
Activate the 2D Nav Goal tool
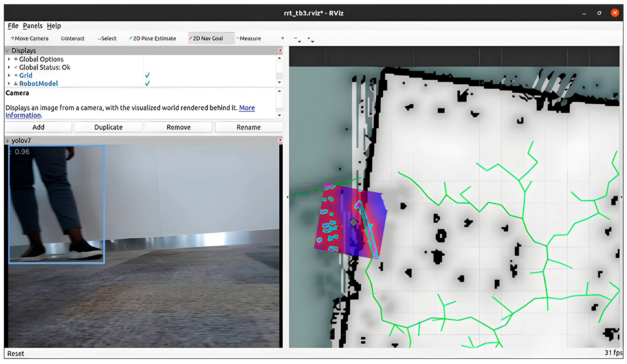coord(207,39)
